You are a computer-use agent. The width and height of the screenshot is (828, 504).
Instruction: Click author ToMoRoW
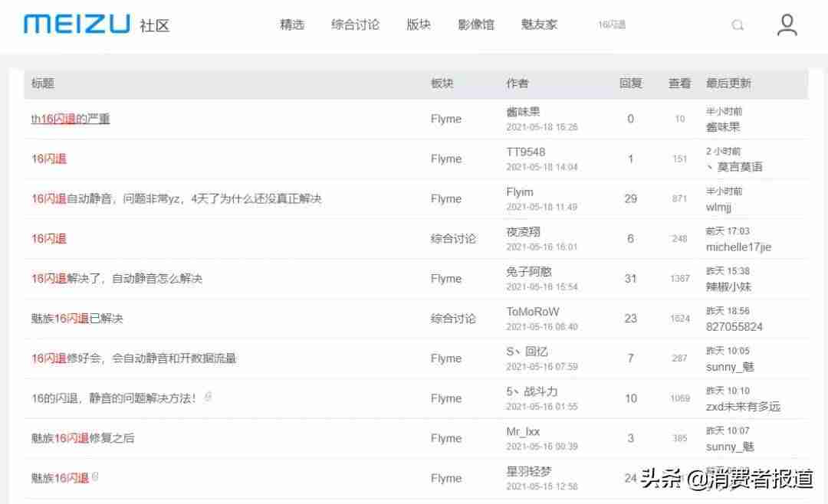coord(532,312)
